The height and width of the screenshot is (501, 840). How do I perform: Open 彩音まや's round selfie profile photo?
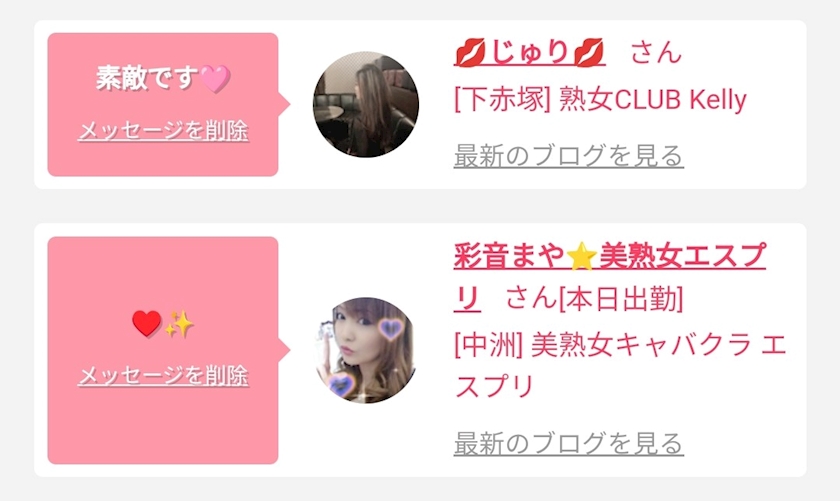click(x=366, y=350)
